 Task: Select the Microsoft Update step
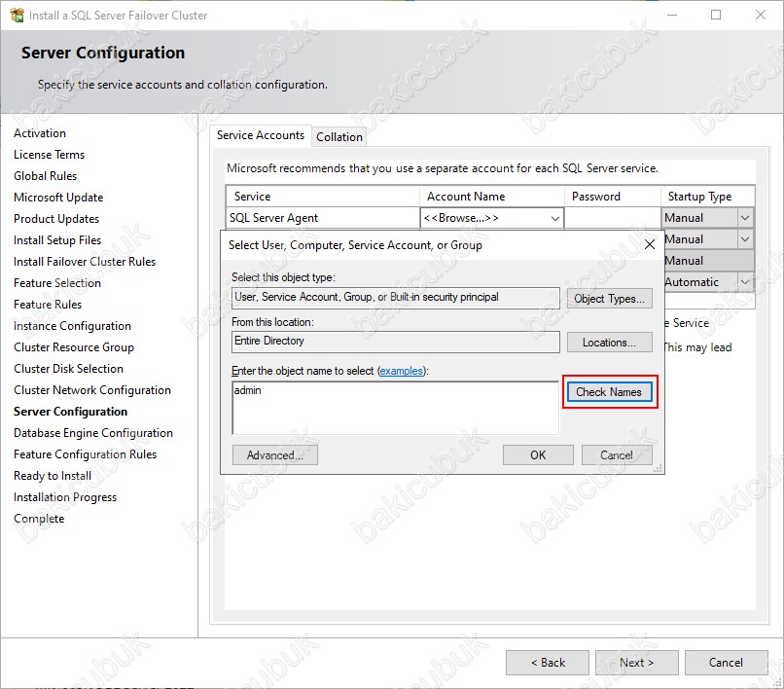coord(58,198)
